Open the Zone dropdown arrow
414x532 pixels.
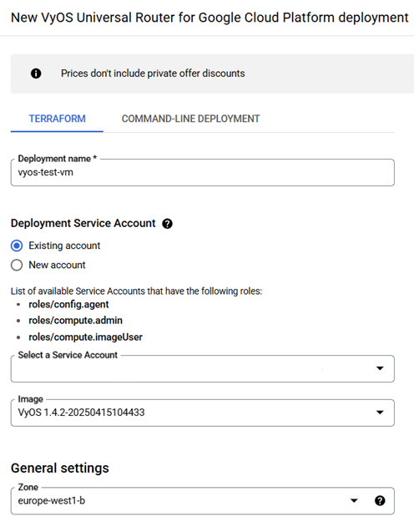354,500
